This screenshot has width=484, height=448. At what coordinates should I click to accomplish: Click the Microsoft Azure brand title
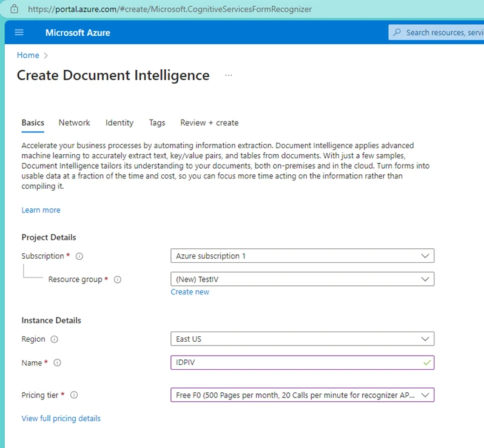pos(78,32)
